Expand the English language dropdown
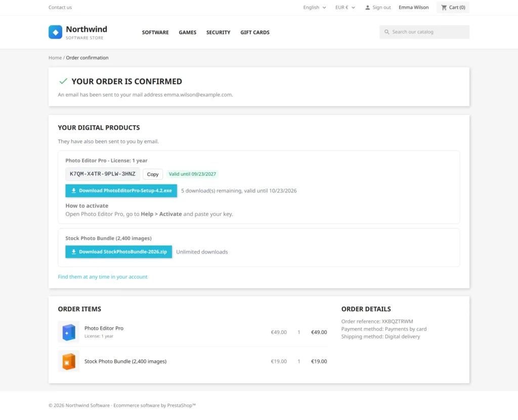The width and height of the screenshot is (518, 420). [x=315, y=7]
